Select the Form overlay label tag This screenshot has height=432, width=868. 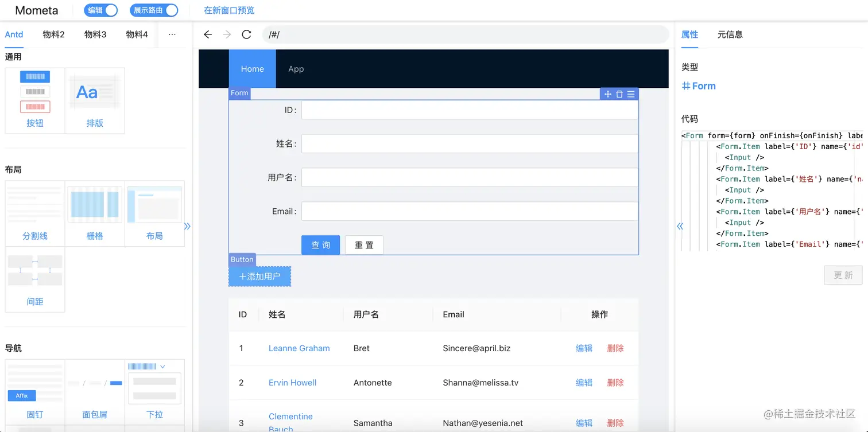pyautogui.click(x=239, y=93)
